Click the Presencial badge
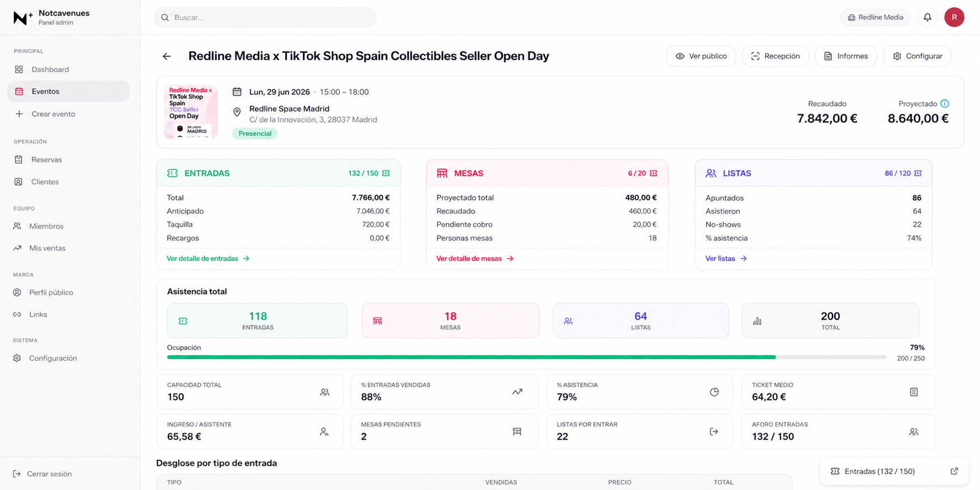This screenshot has height=490, width=980. [255, 134]
